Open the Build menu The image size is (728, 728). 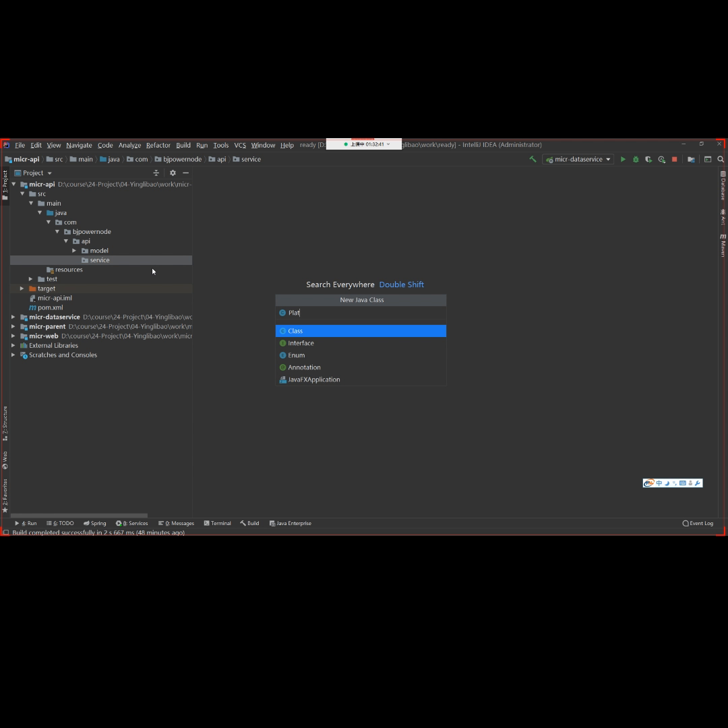[183, 145]
